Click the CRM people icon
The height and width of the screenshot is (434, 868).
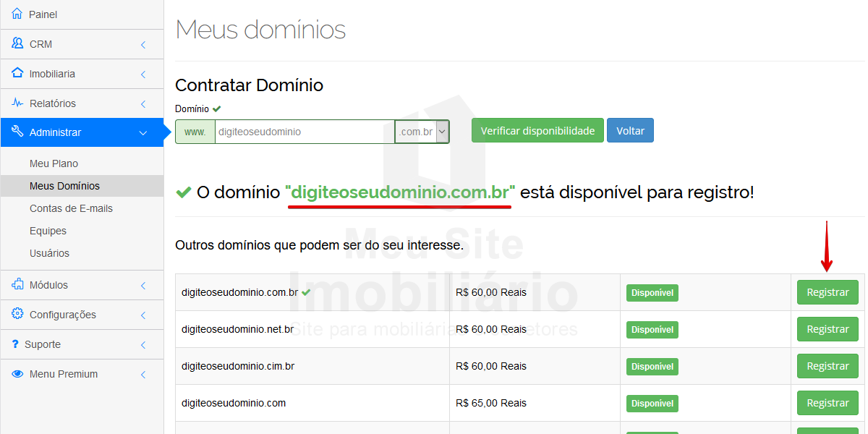[x=17, y=44]
